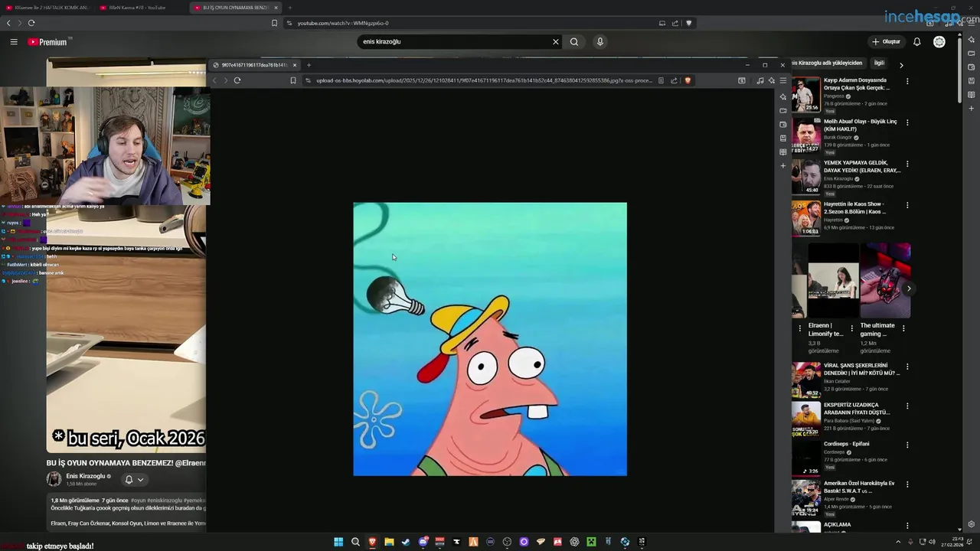Reload the page in the outer browser
This screenshot has height=551, width=980.
[31, 23]
